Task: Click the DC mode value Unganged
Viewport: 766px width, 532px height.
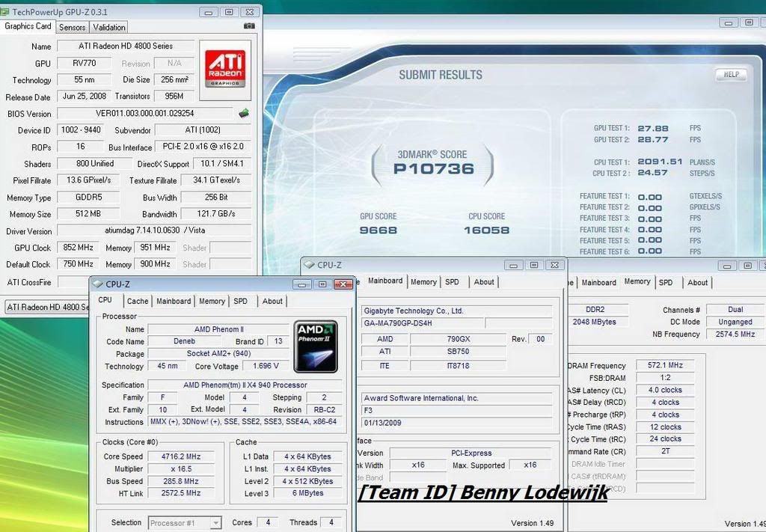Action: click(x=735, y=322)
